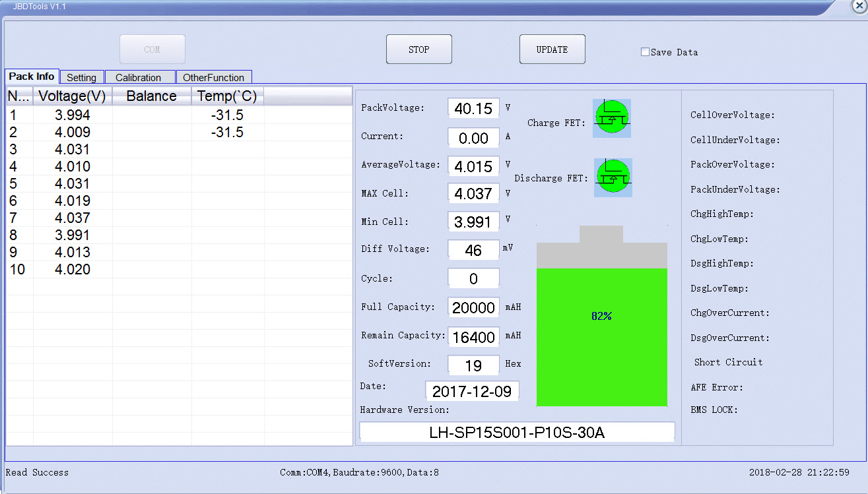
Task: Select cell 4 voltage 4.010
Action: click(73, 167)
